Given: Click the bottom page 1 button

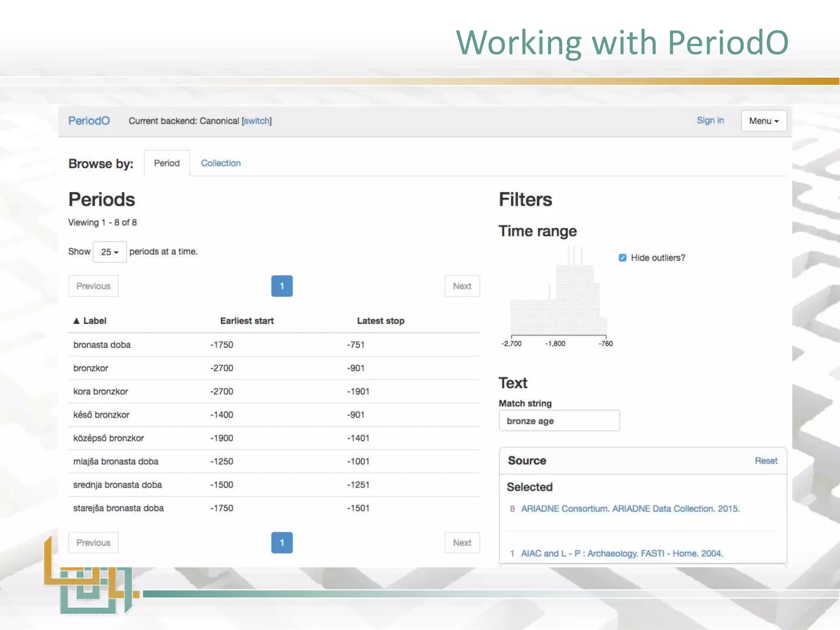Looking at the screenshot, I should (x=282, y=543).
